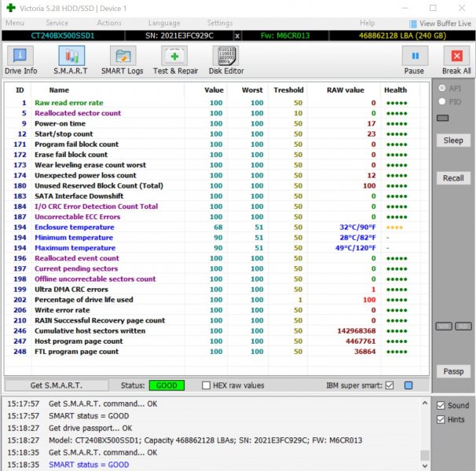This screenshot has width=476, height=471.
Task: Toggle the IBM super smart checkbox
Action: tap(390, 385)
